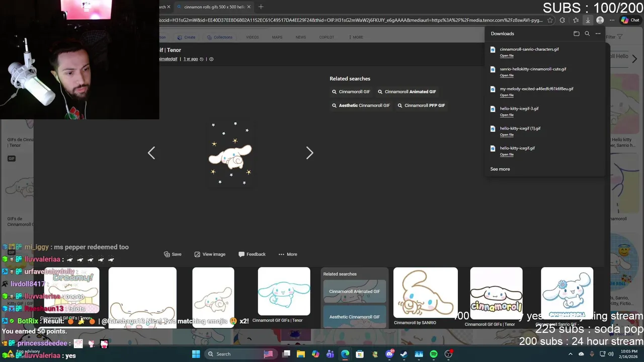Open more options in Downloads panel
Viewport: 644px width, 362px height.
pyautogui.click(x=598, y=34)
